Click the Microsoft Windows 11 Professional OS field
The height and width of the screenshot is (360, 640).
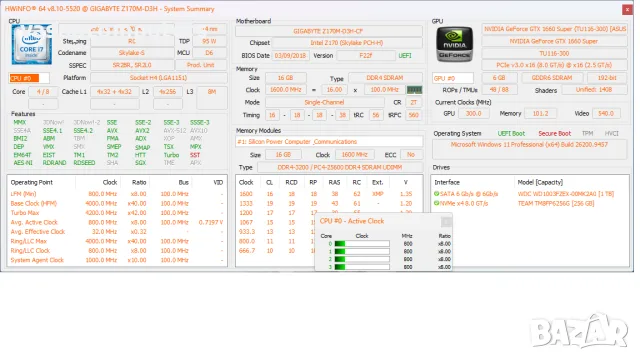coord(529,149)
